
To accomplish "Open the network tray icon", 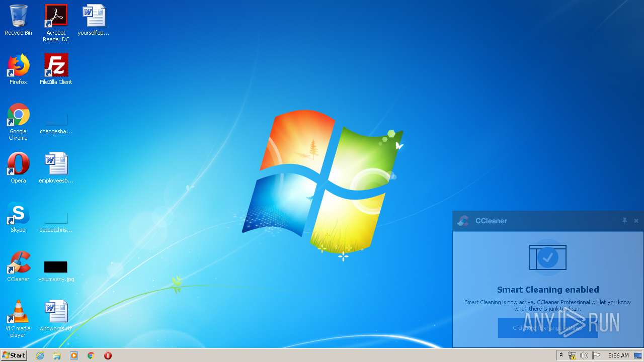I will [x=572, y=355].
